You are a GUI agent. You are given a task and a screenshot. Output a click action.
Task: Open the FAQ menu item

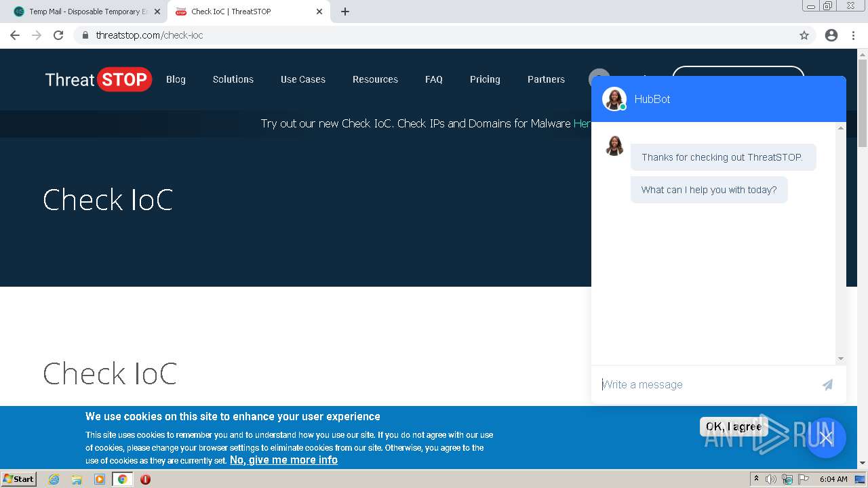(434, 79)
